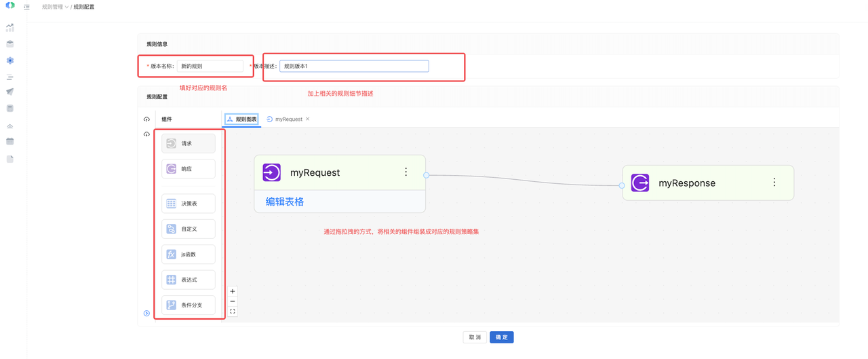Viewport: 868px width, 359px height.
Task: Select the 表达式 expression component
Action: click(x=189, y=280)
